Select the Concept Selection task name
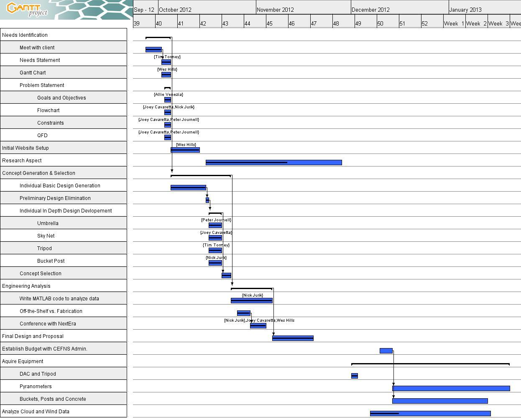This screenshot has width=521, height=420. point(40,274)
